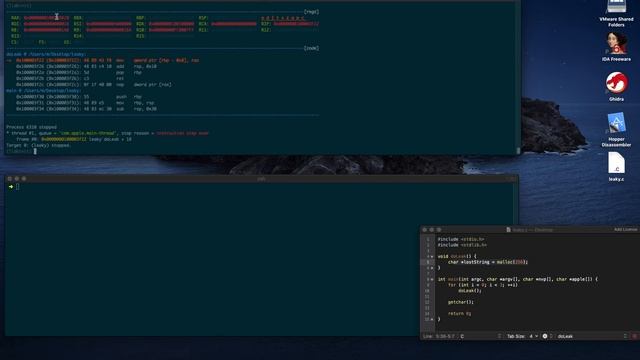The image size is (640, 360).
Task: Click the 'thread #1, queue' stop reason line
Action: [107, 133]
